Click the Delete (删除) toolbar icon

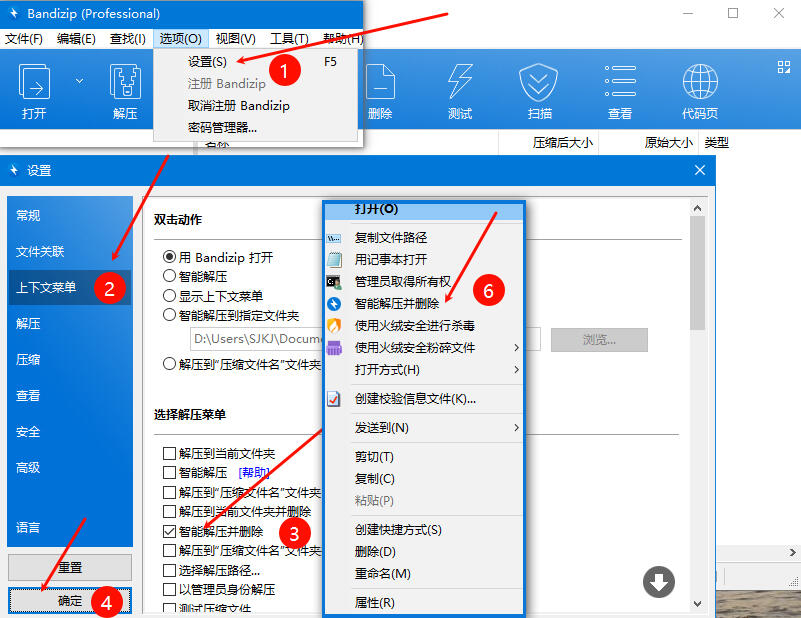(x=380, y=81)
